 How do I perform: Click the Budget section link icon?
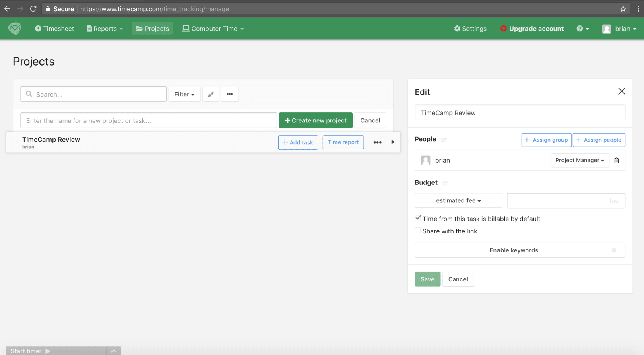pyautogui.click(x=445, y=183)
